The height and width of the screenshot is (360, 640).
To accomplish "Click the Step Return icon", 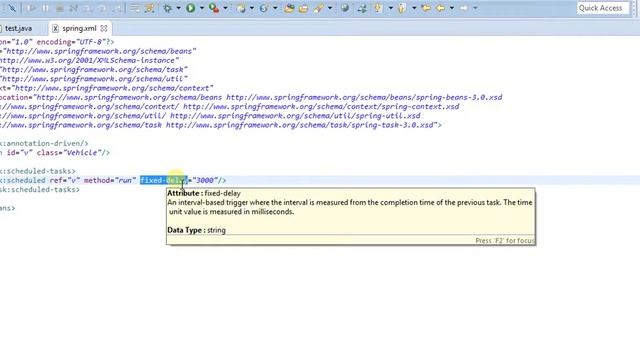I will point(118,8).
